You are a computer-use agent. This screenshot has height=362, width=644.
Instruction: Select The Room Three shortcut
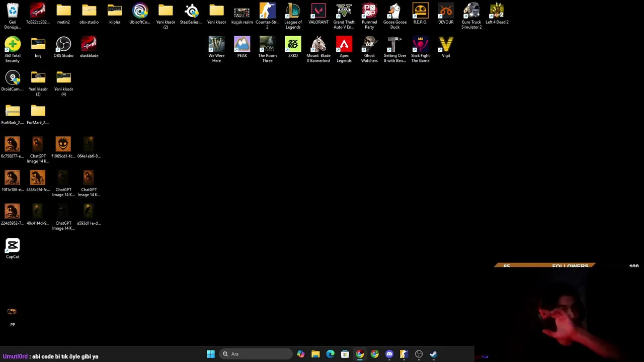(x=267, y=50)
